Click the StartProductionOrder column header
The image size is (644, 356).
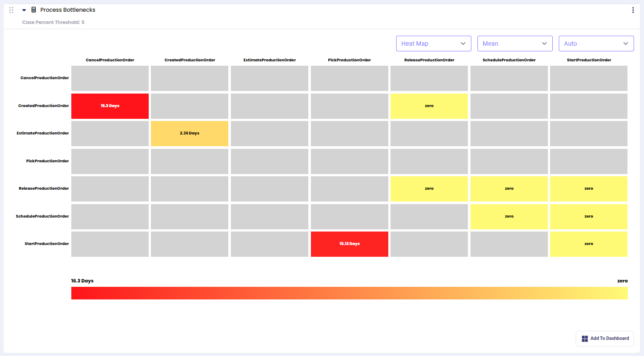[x=589, y=60]
